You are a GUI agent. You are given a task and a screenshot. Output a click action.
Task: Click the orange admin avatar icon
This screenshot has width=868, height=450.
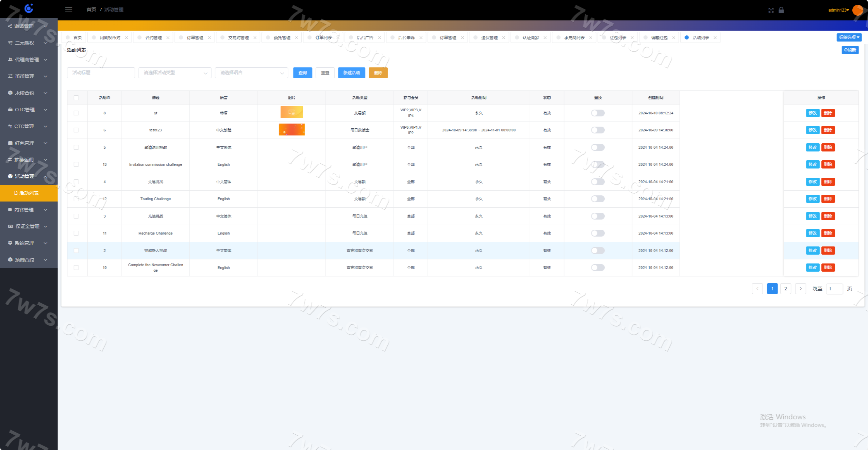[x=858, y=10]
